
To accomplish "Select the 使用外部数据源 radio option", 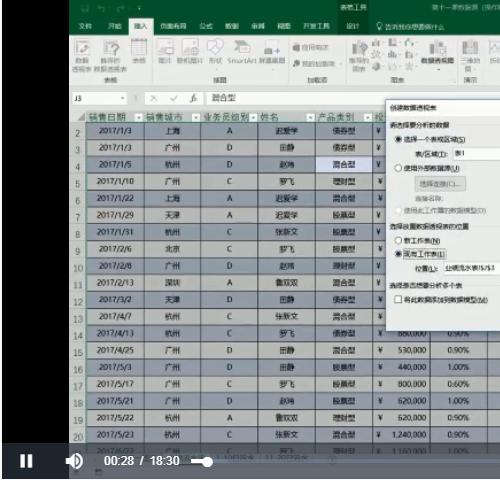I will click(x=398, y=168).
